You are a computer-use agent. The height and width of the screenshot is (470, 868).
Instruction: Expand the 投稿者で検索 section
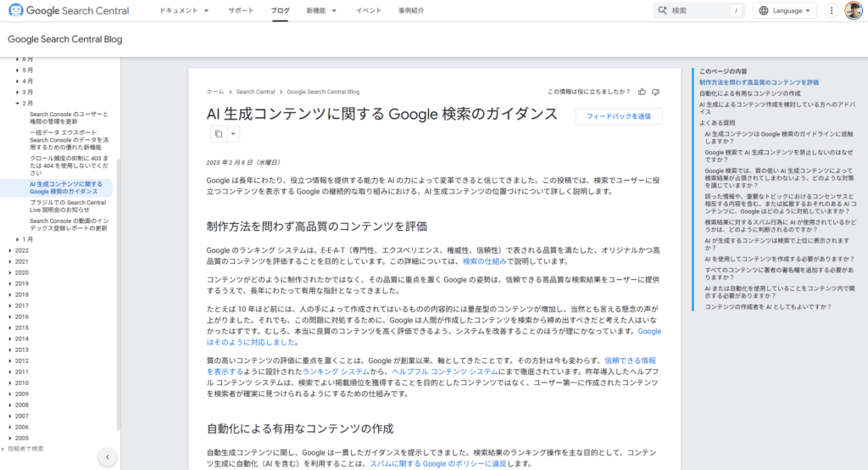click(x=3, y=449)
